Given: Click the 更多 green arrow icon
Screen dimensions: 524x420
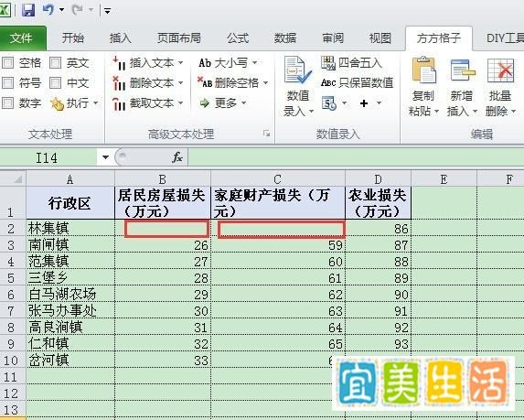Looking at the screenshot, I should point(204,103).
